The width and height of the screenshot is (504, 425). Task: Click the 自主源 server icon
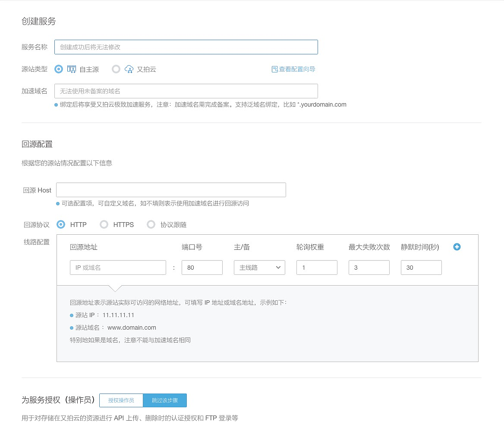click(72, 69)
